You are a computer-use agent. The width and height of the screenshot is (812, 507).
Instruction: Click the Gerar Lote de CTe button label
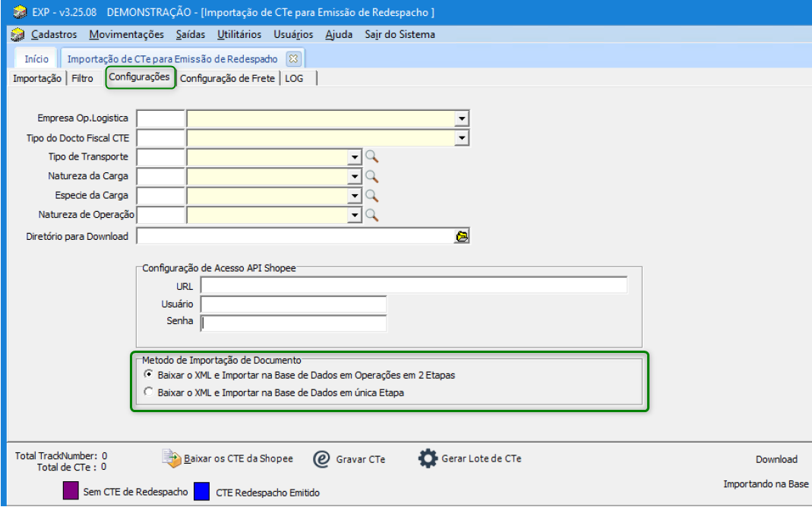[x=481, y=458]
